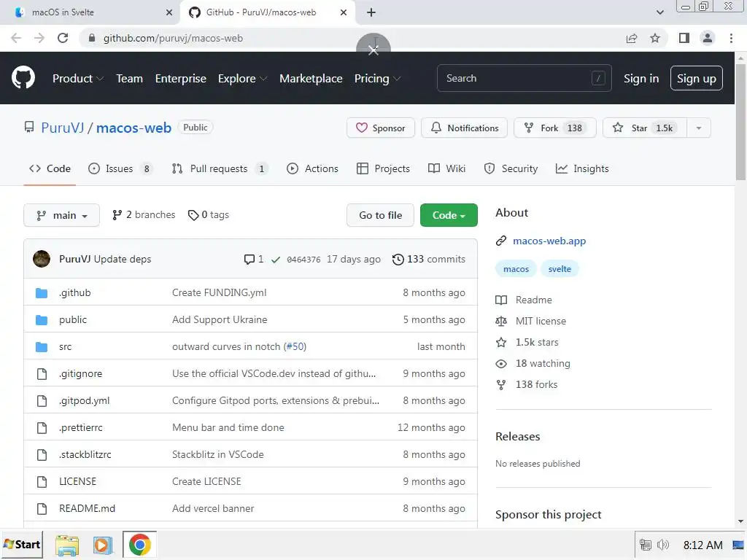
Task: Open the Insights tab
Action: [582, 168]
